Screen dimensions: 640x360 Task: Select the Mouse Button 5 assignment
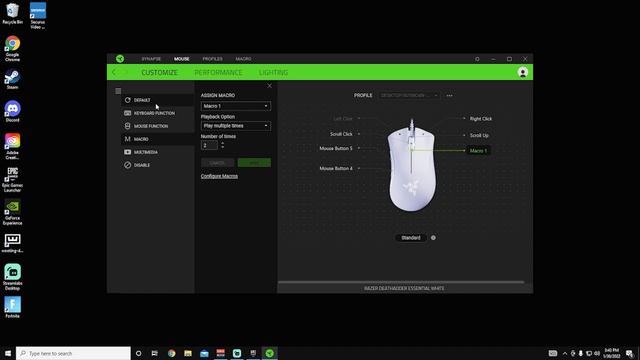(x=336, y=149)
